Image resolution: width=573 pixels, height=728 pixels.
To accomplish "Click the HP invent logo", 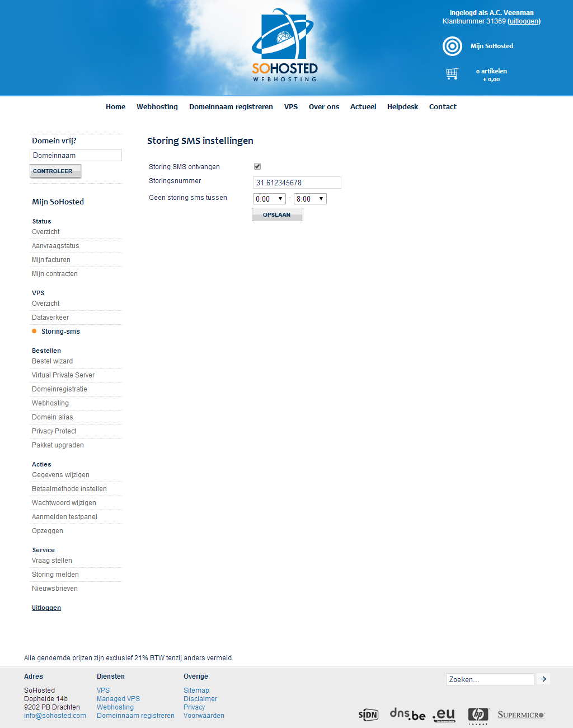I will coord(478,715).
